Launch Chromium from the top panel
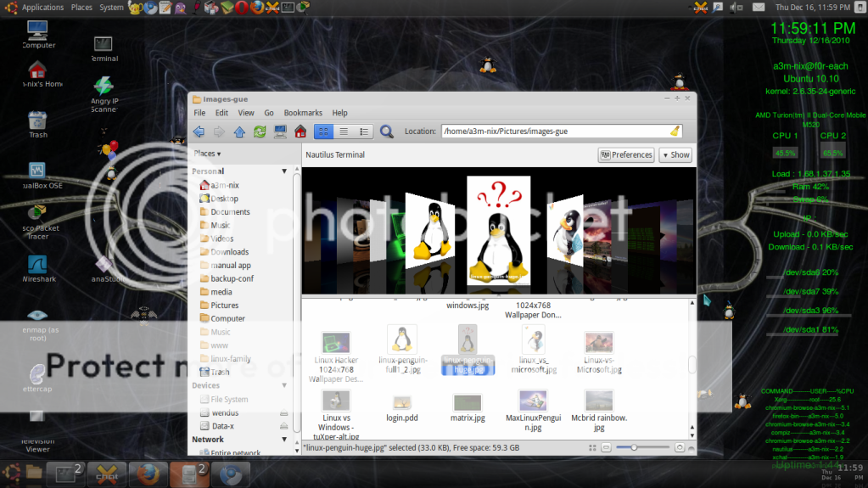This screenshot has height=488, width=868. pyautogui.click(x=150, y=7)
